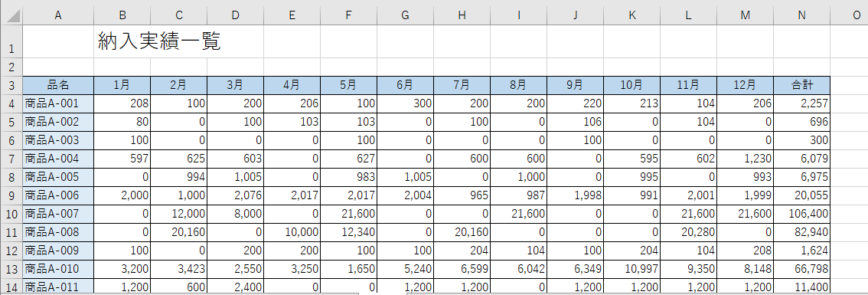Viewport: 868px width, 295px height.
Task: Click the cell with 8,000
Action: (x=235, y=214)
